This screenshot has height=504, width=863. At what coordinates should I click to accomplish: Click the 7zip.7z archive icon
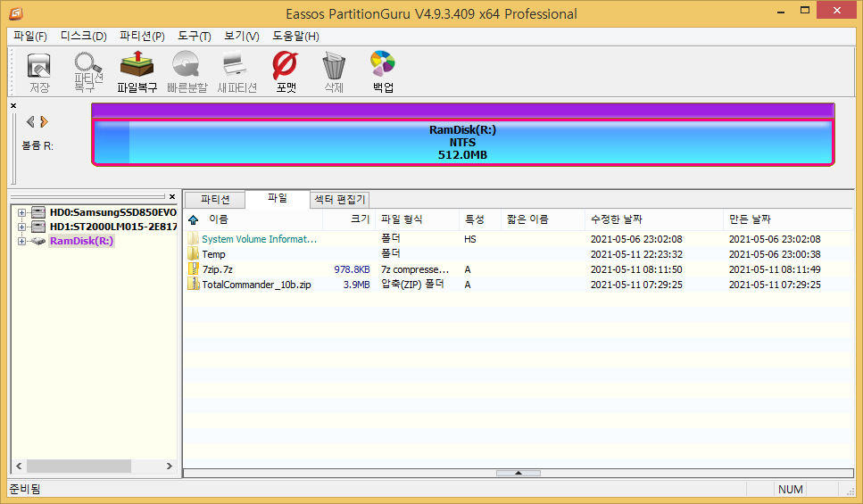pos(193,269)
